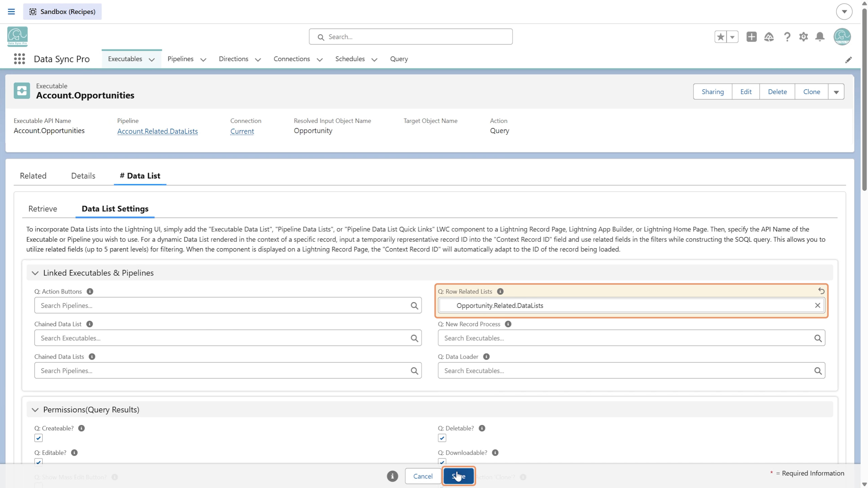The image size is (868, 488).
Task: Click the undo icon for Row Related Lists
Action: point(821,291)
